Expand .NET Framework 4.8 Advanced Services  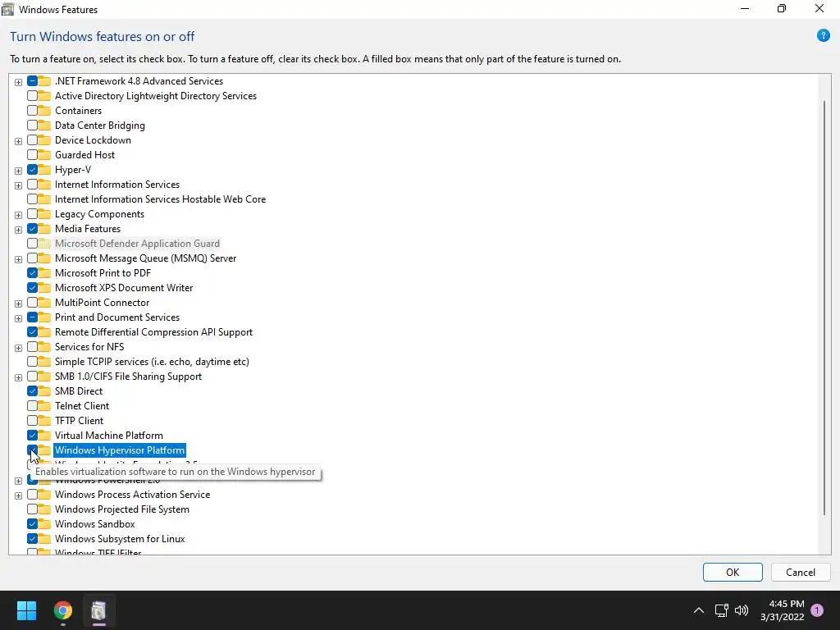pos(18,82)
